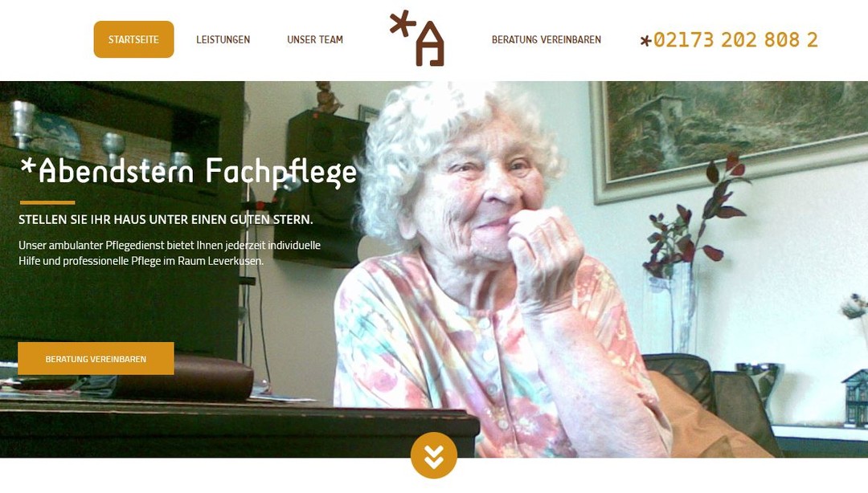Viewport: 868px width, 493px height.
Task: Open the STARTSEITE navigation item
Action: coord(133,39)
